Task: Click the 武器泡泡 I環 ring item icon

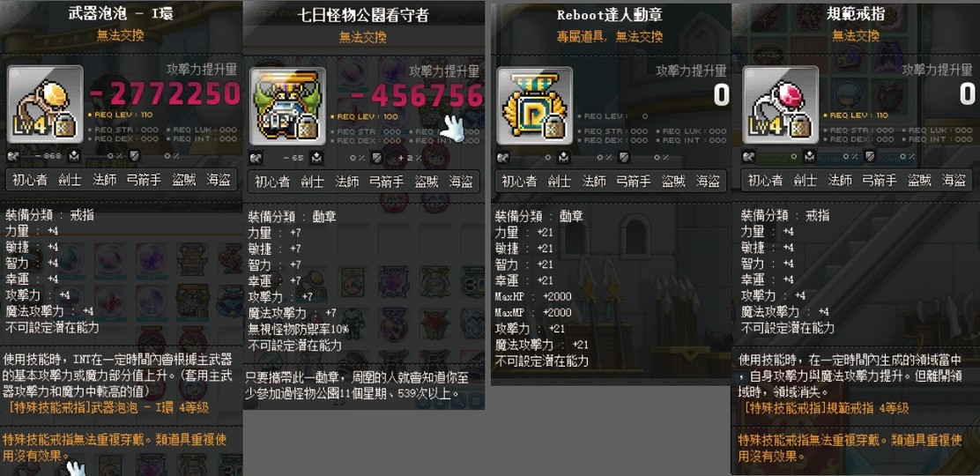Action: click(x=44, y=105)
